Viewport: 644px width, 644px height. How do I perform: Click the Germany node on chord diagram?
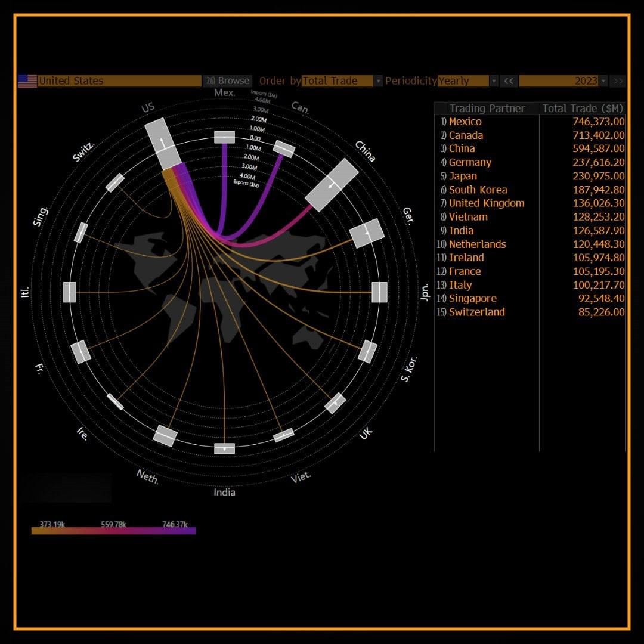pos(367,234)
